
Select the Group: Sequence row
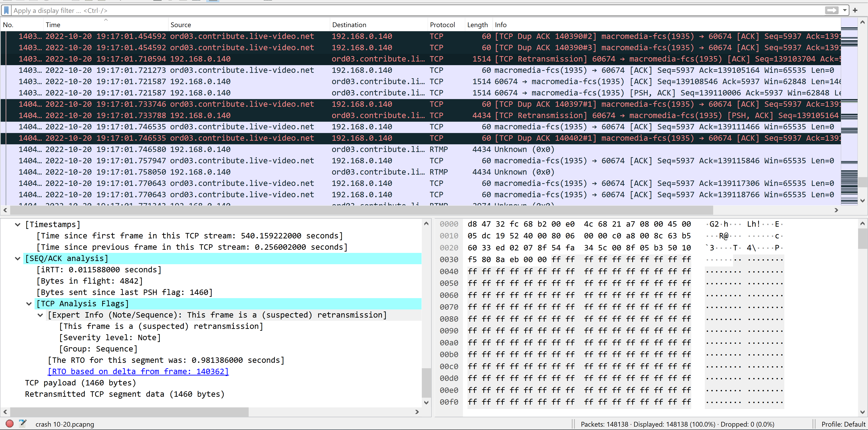click(x=98, y=349)
